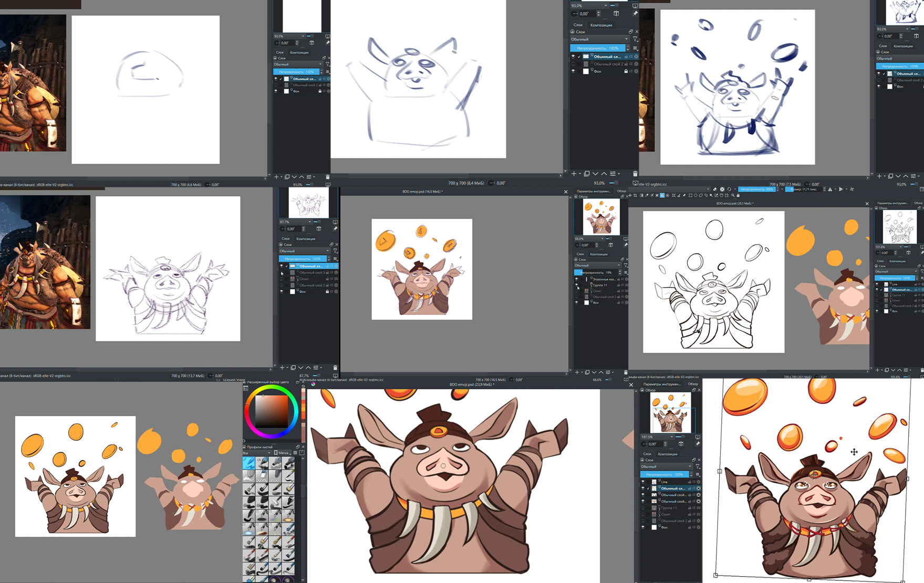Click the Метка button in Профили кистей

pos(283,453)
